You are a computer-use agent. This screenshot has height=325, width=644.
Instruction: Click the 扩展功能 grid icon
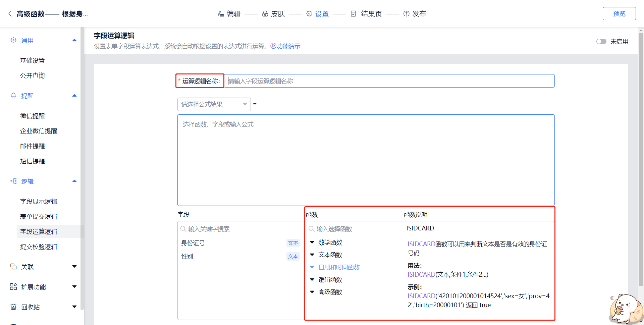point(13,287)
